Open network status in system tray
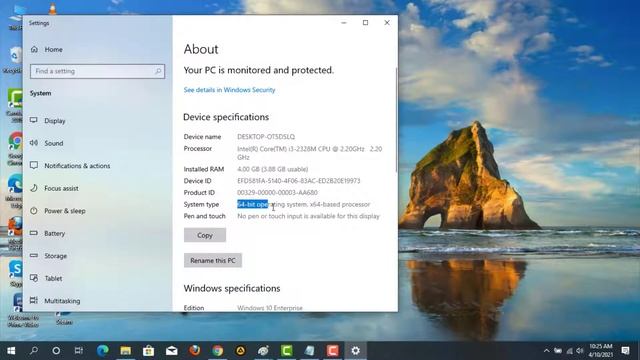The image size is (640, 360). click(569, 351)
